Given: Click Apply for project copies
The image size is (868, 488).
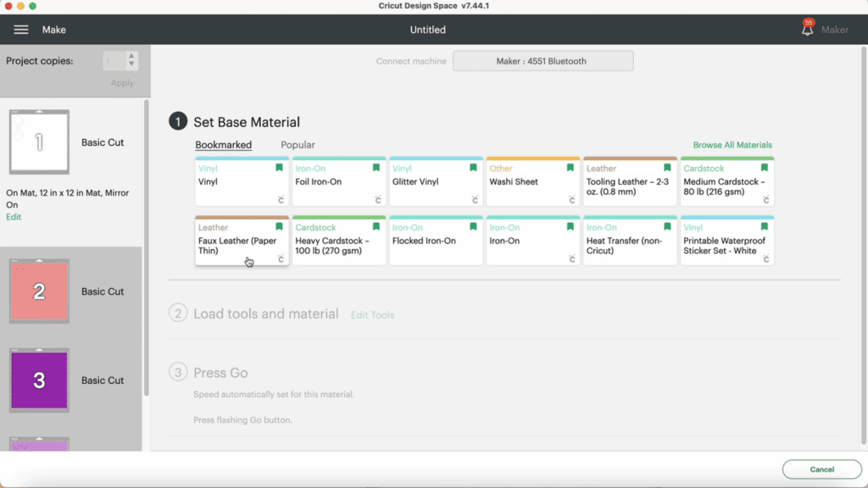Looking at the screenshot, I should click(x=122, y=83).
